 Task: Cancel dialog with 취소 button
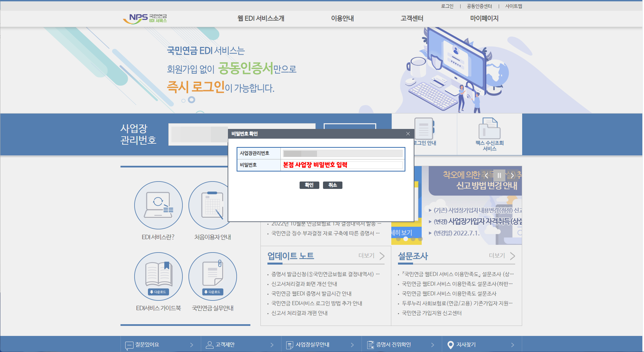click(333, 185)
